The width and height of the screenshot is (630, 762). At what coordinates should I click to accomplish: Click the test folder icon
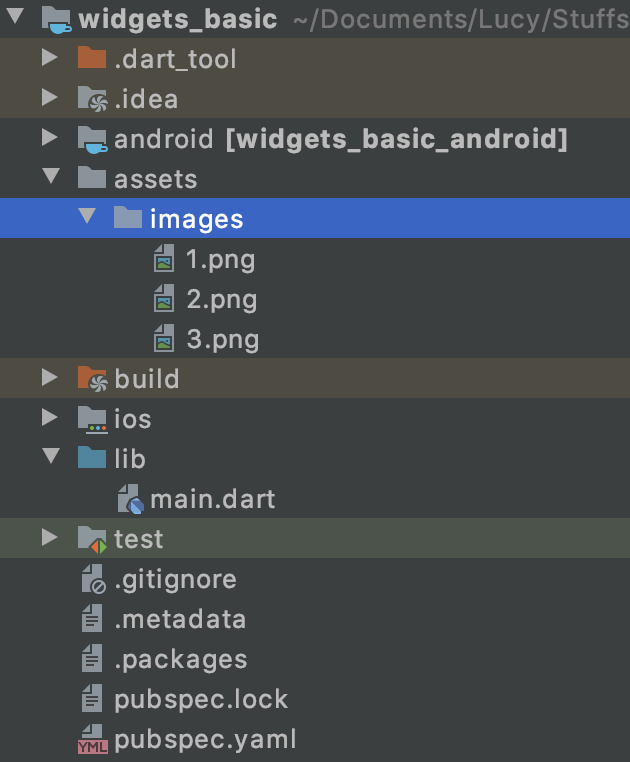point(92,539)
